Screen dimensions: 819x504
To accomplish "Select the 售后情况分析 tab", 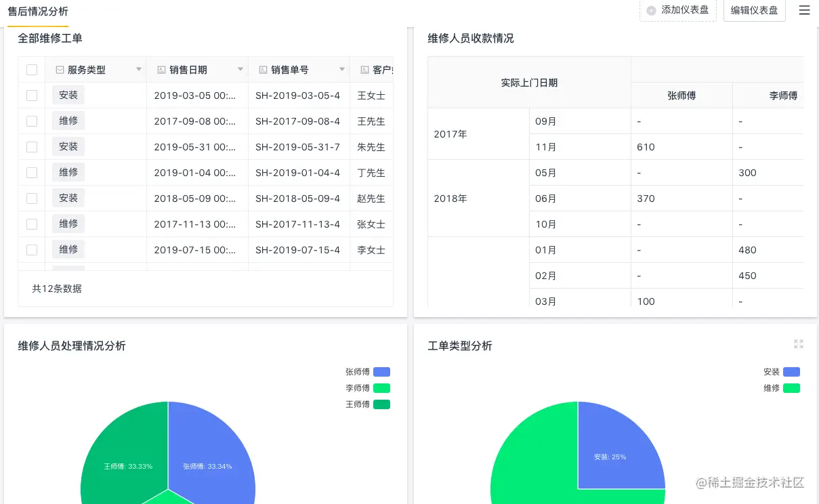I will click(38, 12).
